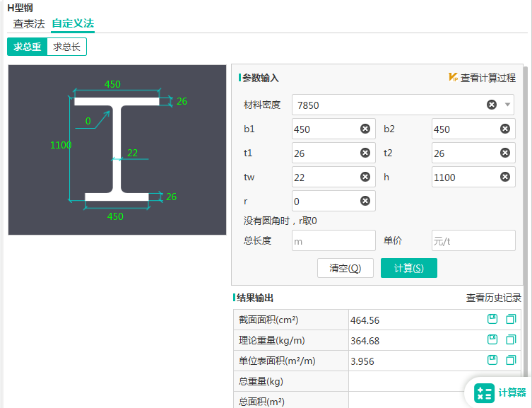Click the VIP icon beside 查看计算过程
Viewport: 532px width, 408px height.
pyautogui.click(x=453, y=77)
